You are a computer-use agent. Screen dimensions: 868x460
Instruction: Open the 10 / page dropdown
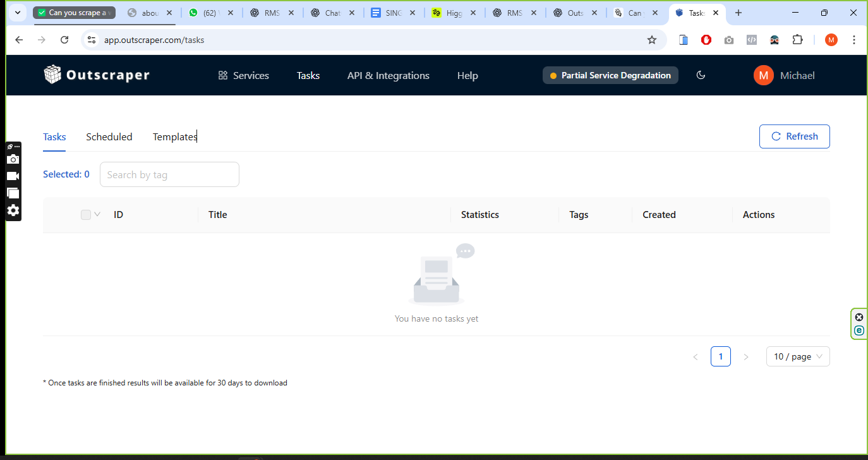click(797, 356)
